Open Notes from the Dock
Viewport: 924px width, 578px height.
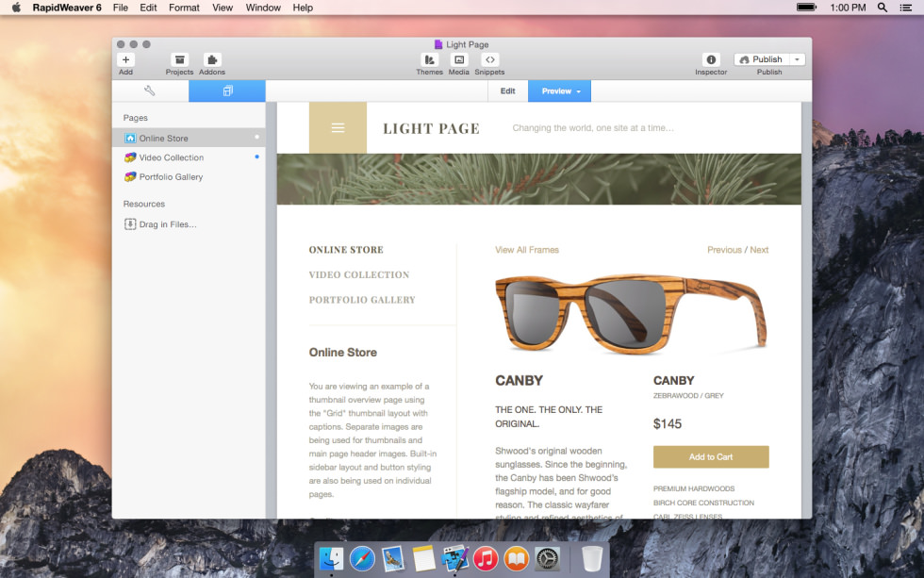(423, 558)
